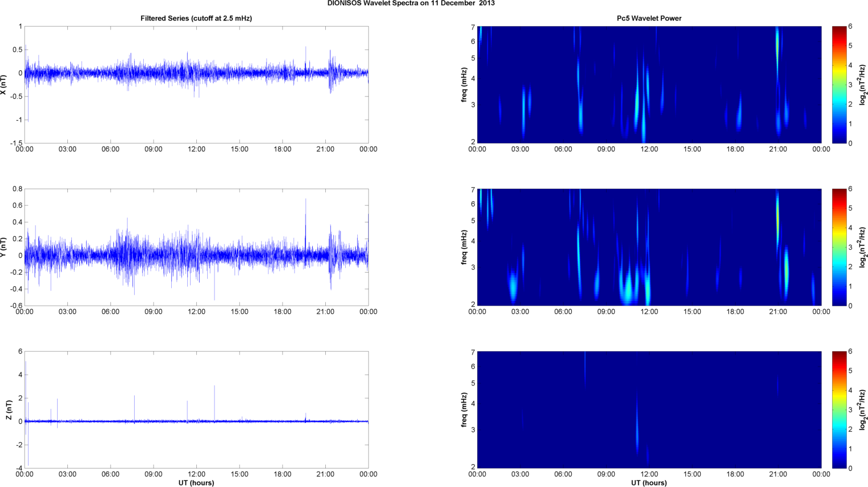Click 'freq (mHz)' label of Z wavelet spectrogram
The height and width of the screenshot is (487, 868).
click(465, 409)
